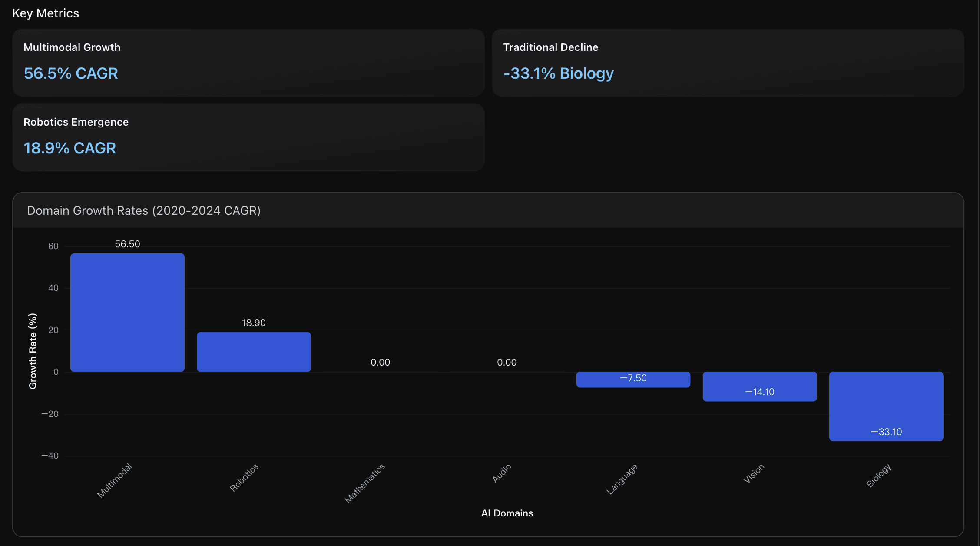Select the Robotics Emergence metric card
980x546 pixels.
(248, 137)
